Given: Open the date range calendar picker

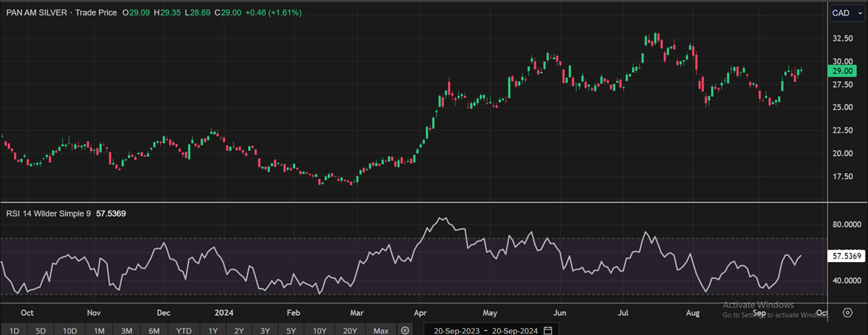Looking at the screenshot, I should click(x=547, y=331).
